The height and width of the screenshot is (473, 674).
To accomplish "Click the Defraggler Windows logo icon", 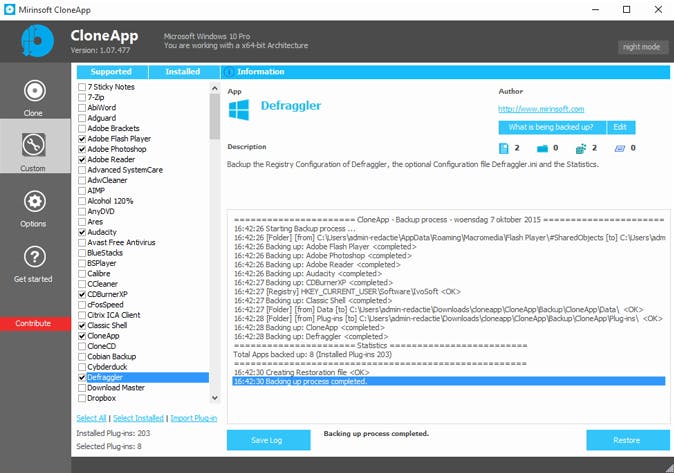I will (x=239, y=110).
